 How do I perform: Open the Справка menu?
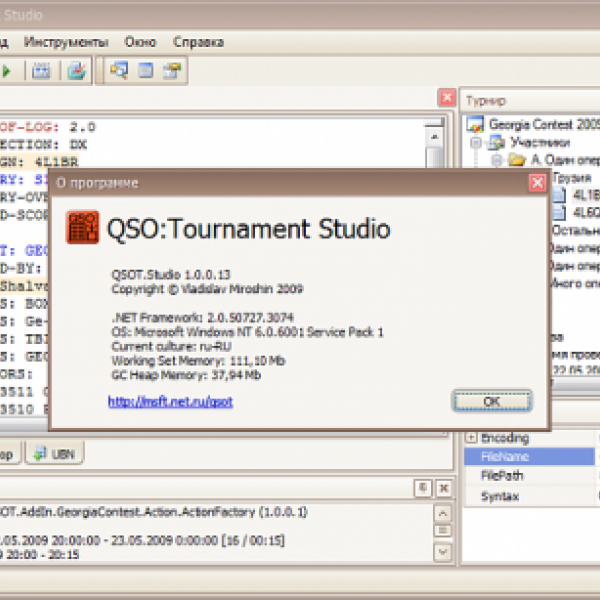(x=198, y=42)
